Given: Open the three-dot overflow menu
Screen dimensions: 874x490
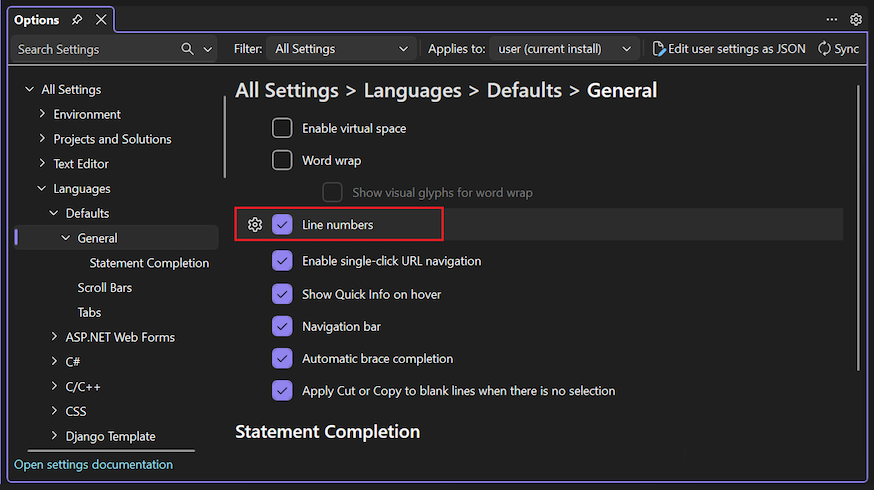Looking at the screenshot, I should coord(832,20).
